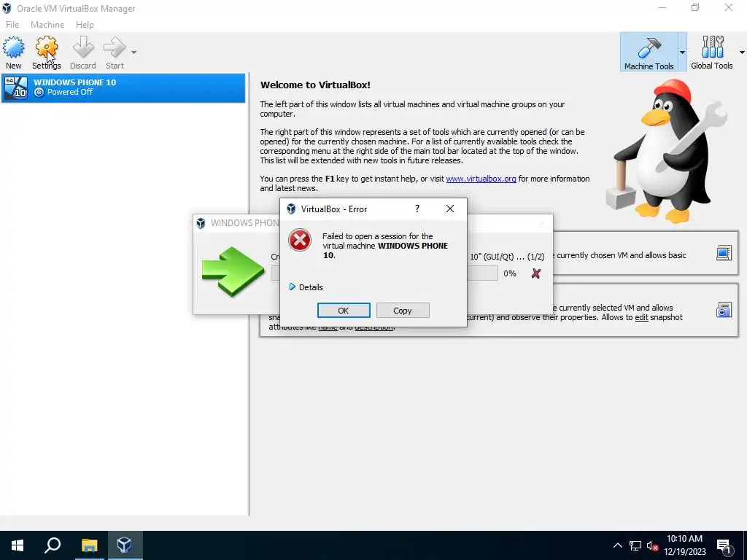Click the help question mark in error dialog

tap(417, 209)
